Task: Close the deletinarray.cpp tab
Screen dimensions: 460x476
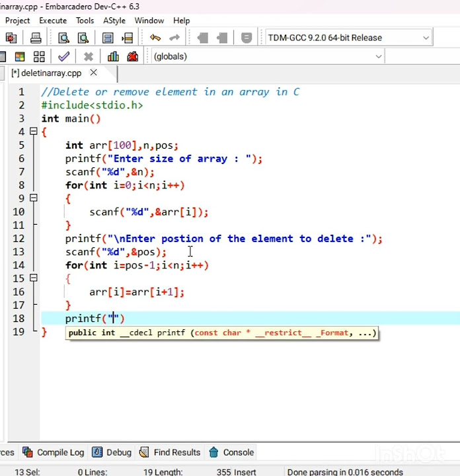Action: coord(94,73)
